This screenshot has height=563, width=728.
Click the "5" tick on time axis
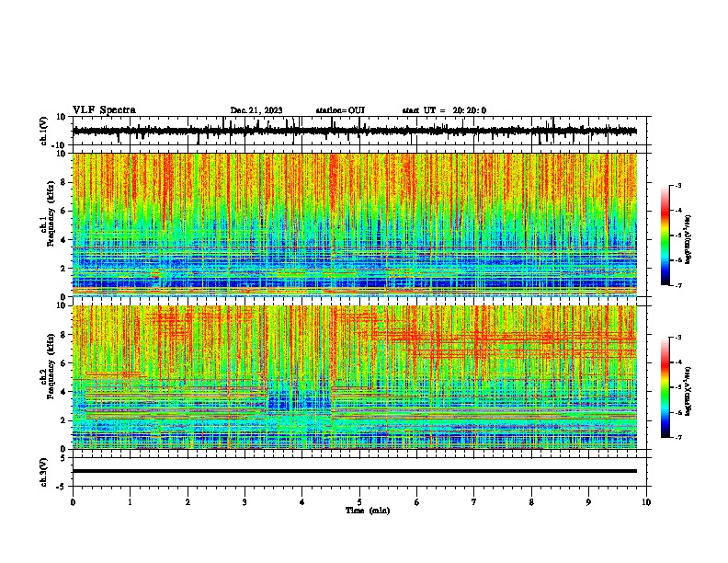pyautogui.click(x=359, y=502)
